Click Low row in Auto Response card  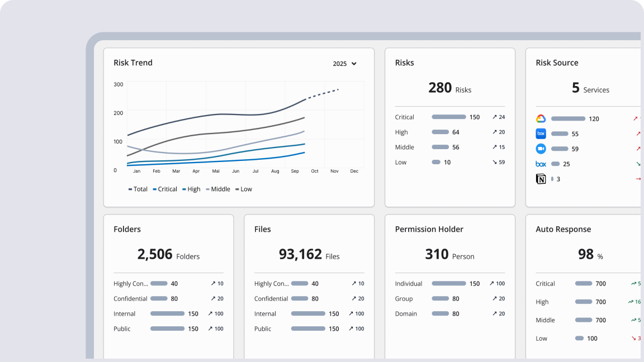(588, 339)
